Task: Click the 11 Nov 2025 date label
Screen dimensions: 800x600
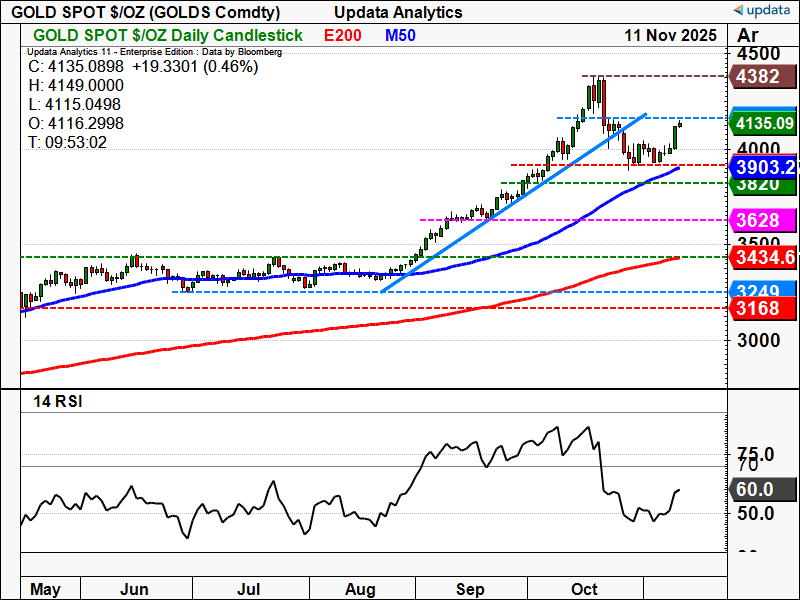Action: tap(670, 35)
